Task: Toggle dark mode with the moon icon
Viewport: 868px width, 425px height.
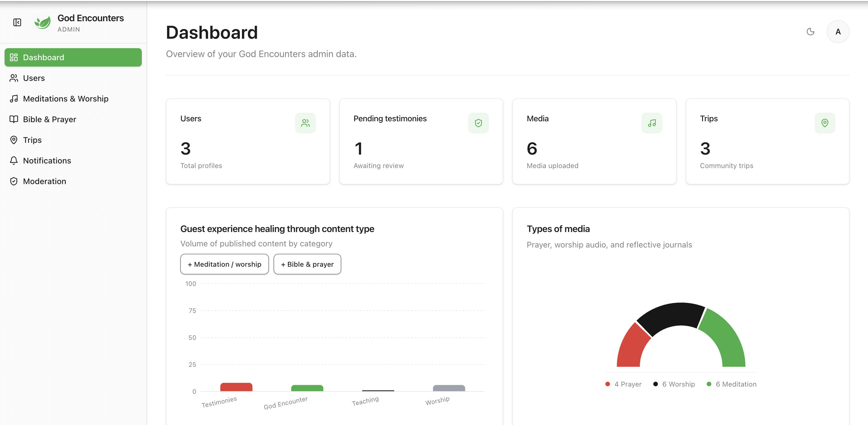Action: tap(811, 32)
